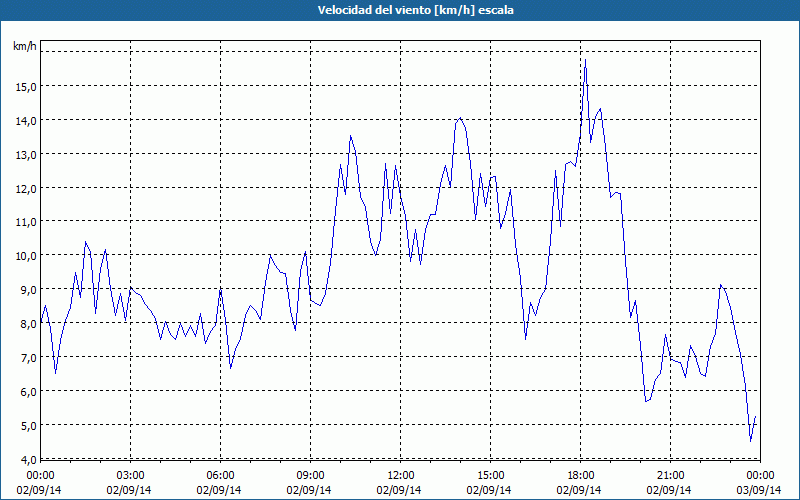Select the "7,0" y-axis value
This screenshot has width=800, height=500.
click(28, 357)
